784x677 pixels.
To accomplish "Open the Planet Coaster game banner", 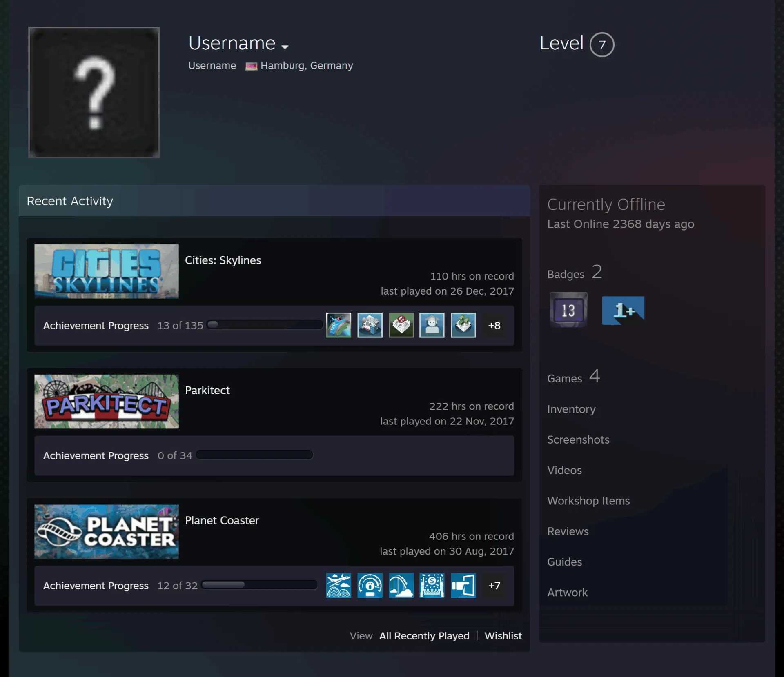I will click(107, 532).
